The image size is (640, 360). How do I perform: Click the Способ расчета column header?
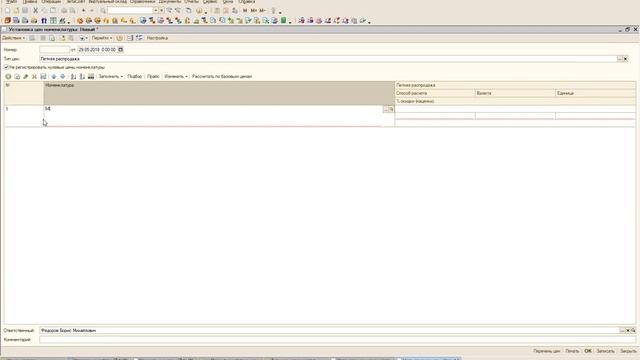point(435,93)
